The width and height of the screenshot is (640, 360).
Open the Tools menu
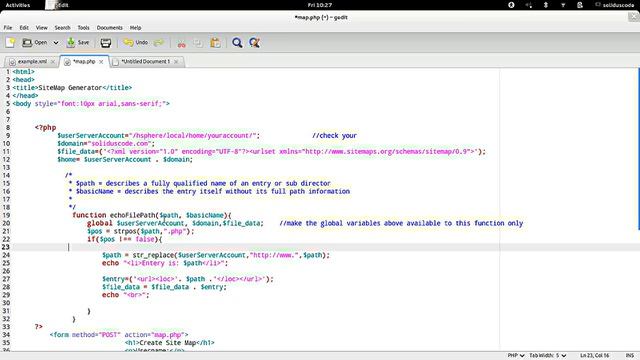(x=83, y=28)
